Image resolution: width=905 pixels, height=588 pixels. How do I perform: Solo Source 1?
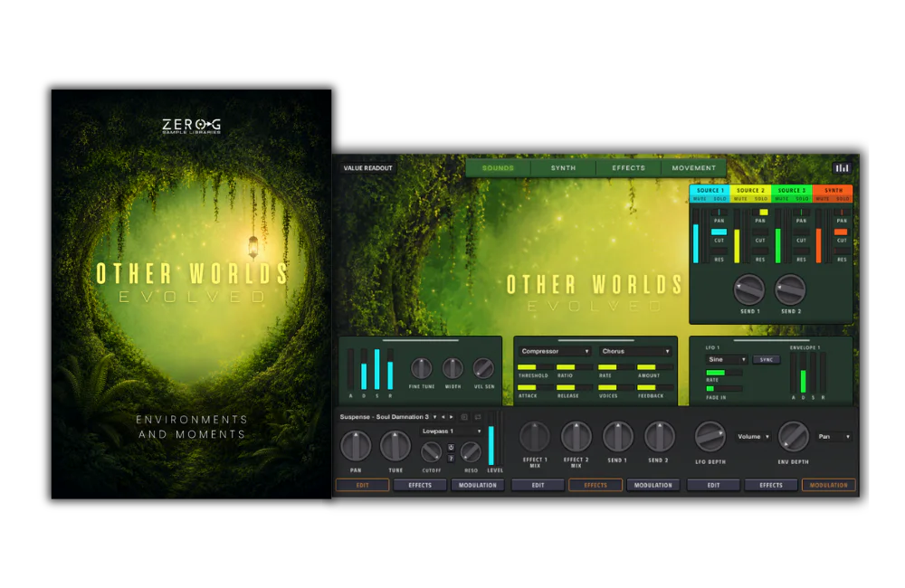pyautogui.click(x=719, y=198)
